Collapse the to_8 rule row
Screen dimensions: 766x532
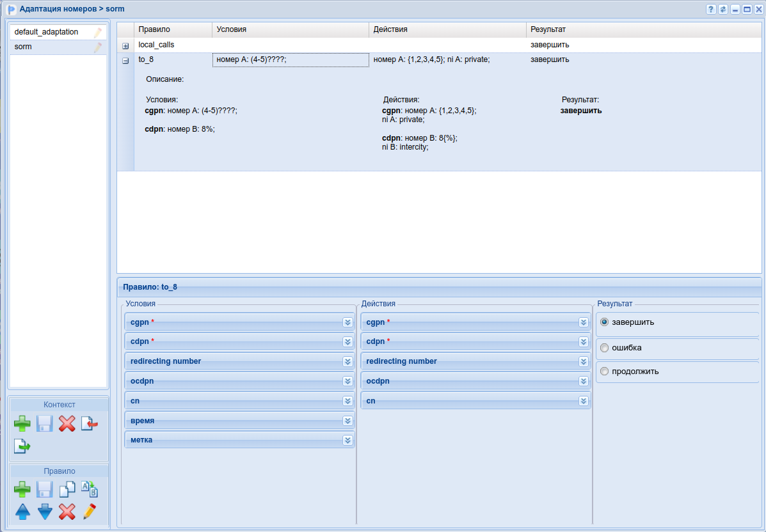[x=125, y=60]
